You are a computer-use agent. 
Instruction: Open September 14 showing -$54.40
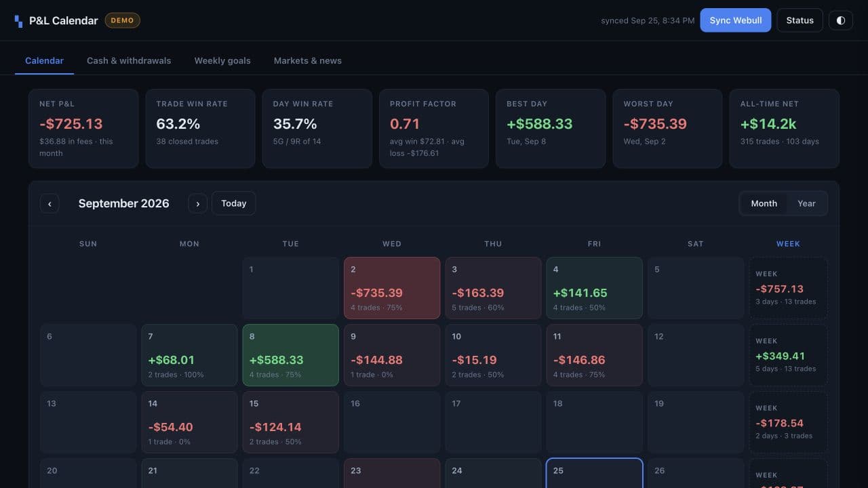(189, 422)
